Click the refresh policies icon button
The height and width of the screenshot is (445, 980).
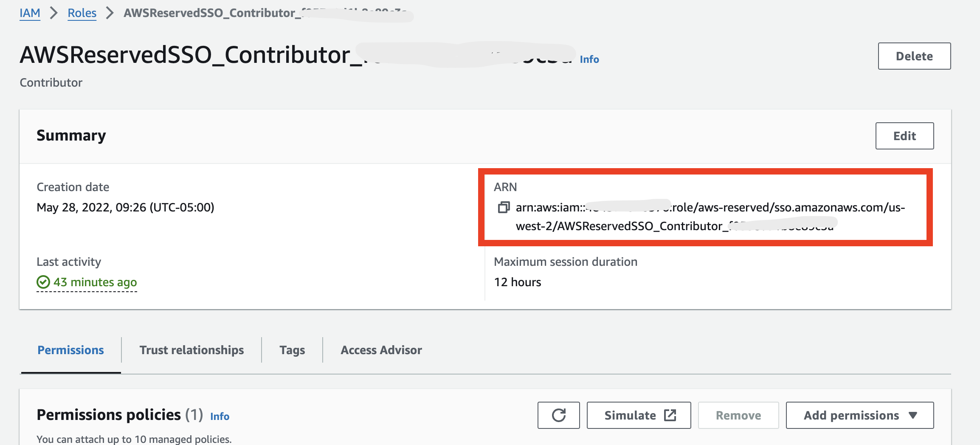(558, 415)
